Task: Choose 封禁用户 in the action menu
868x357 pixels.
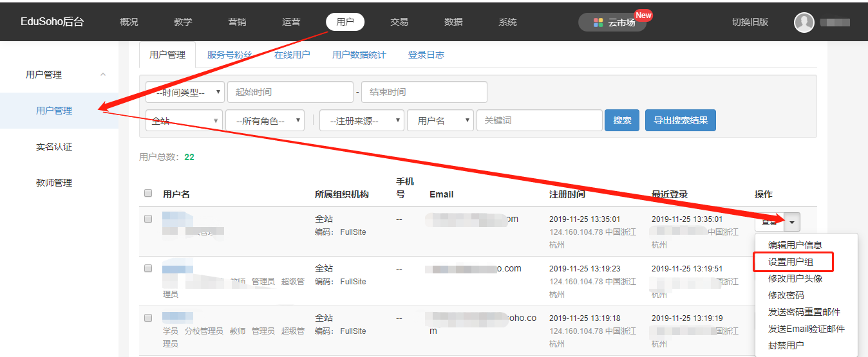Action: (x=786, y=345)
